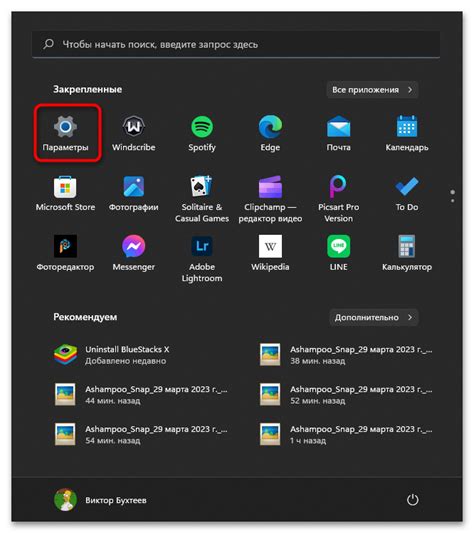The height and width of the screenshot is (533, 474).
Task: Open Clipchamp video editor icon
Action: [x=270, y=187]
